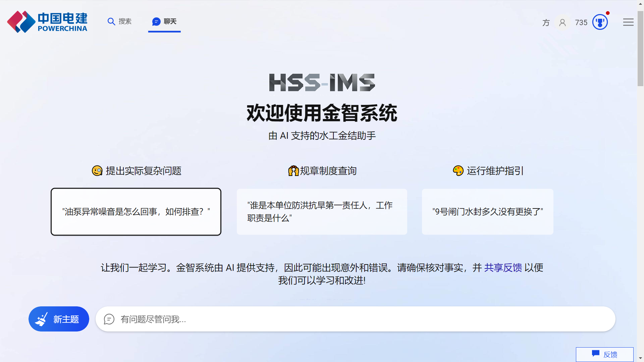Open the 共享反馈 link

pos(503,267)
